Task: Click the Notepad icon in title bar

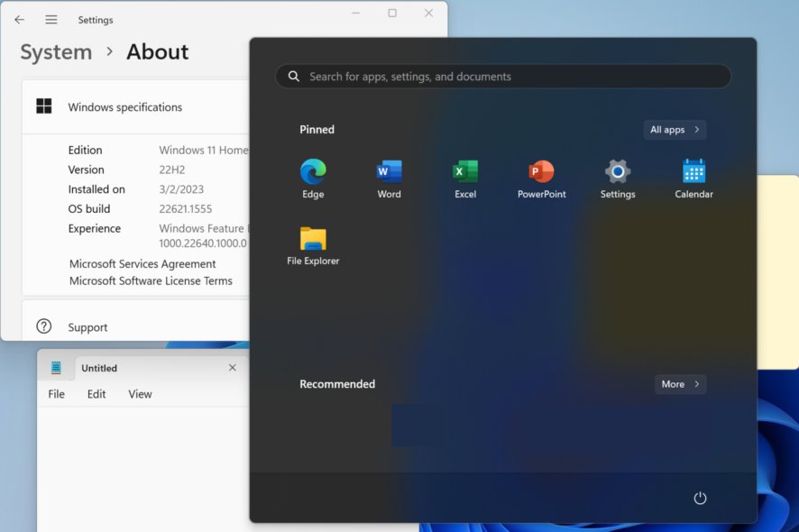Action: (56, 367)
